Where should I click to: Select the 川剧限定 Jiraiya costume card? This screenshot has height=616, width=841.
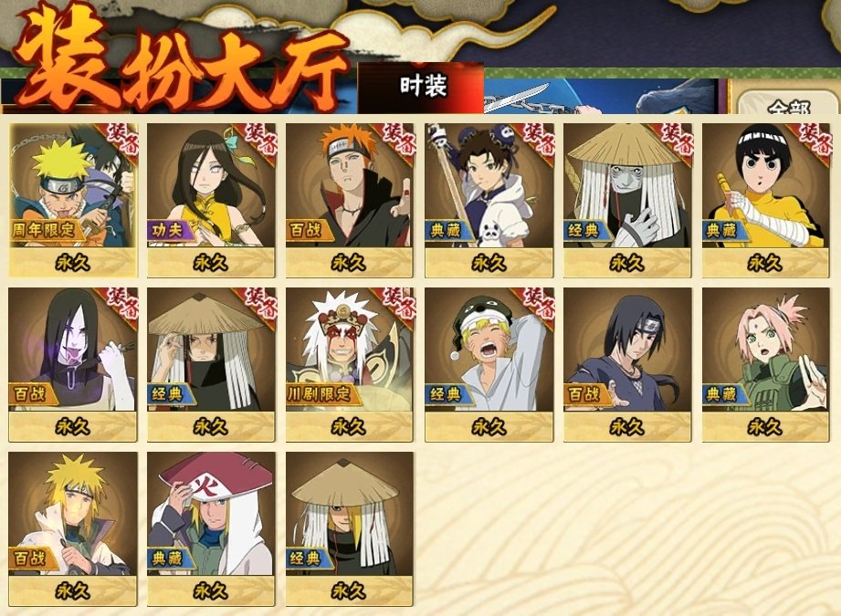point(350,364)
